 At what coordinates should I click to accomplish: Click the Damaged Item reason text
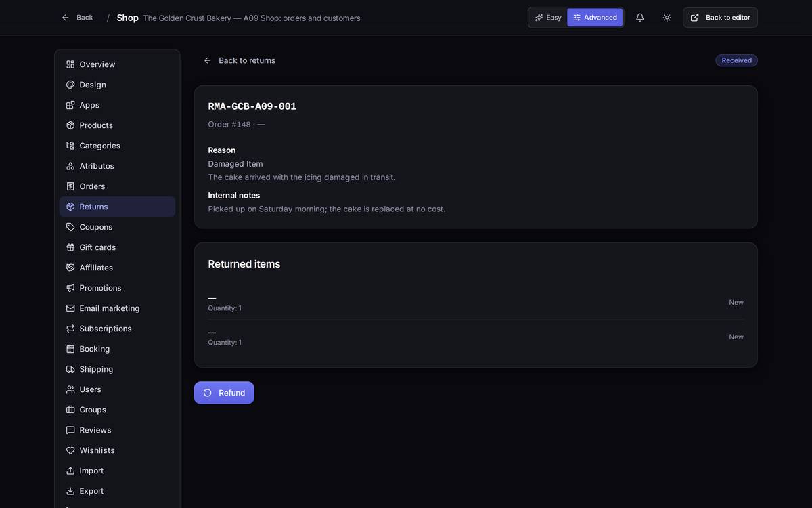235,164
